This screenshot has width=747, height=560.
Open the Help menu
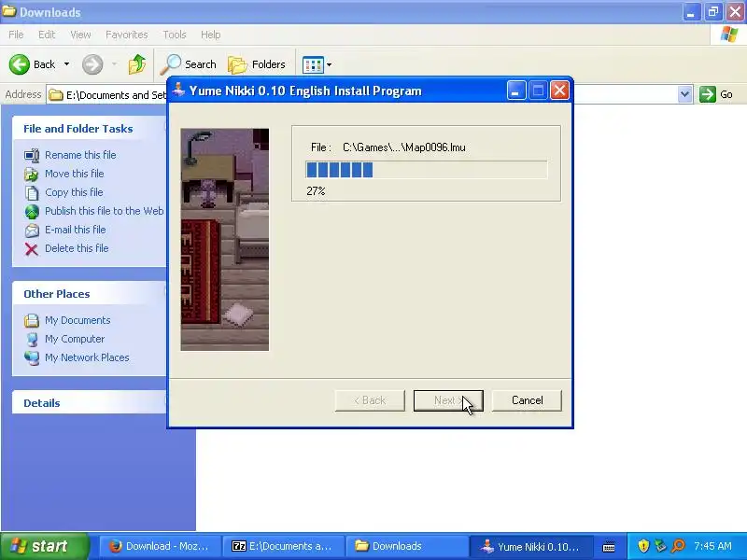[211, 35]
